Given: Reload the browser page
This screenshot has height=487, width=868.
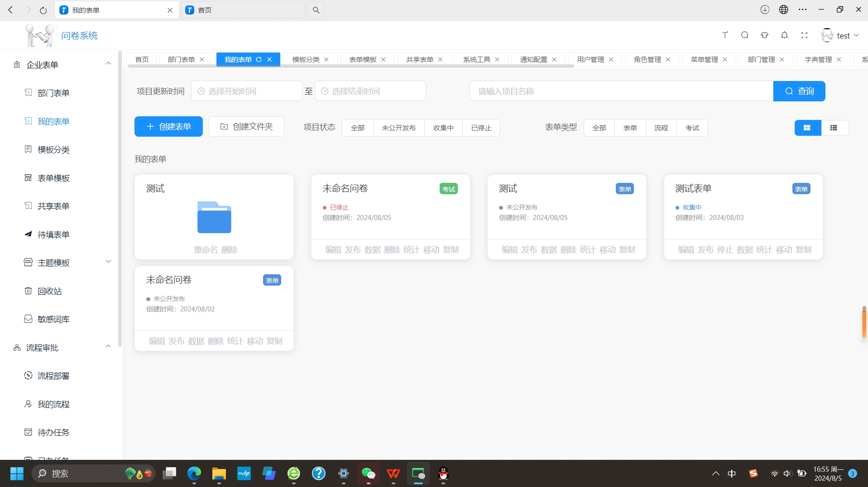Looking at the screenshot, I should click(x=43, y=10).
